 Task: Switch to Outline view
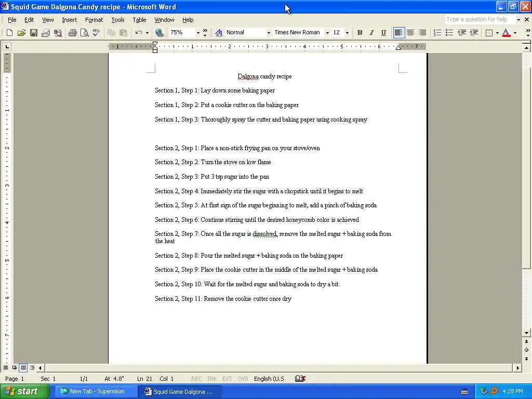pos(32,367)
